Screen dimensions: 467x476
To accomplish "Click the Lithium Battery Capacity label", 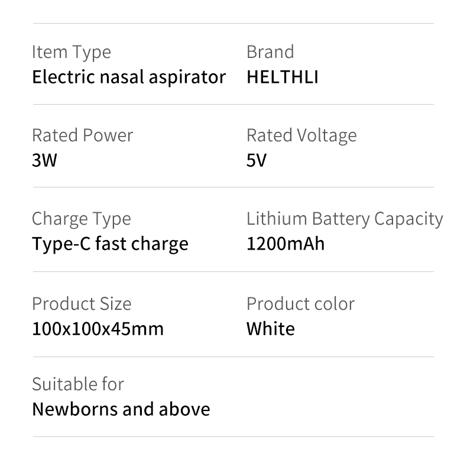I will coord(345,219).
